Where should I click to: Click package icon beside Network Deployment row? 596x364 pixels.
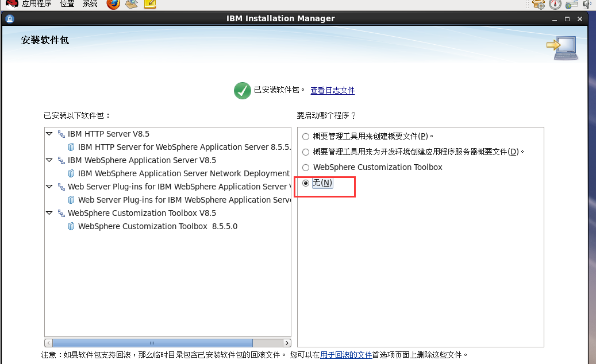click(x=71, y=173)
